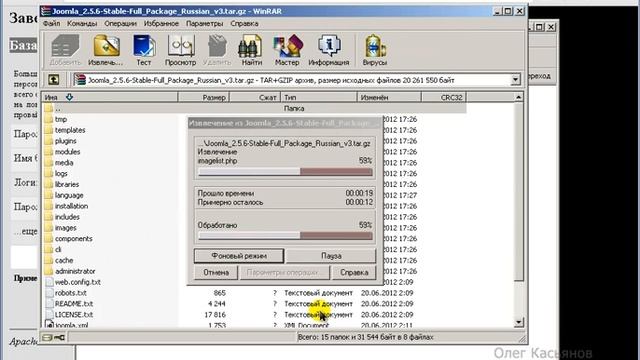
Task: Click the Фоновый режим button
Action: pos(239,256)
